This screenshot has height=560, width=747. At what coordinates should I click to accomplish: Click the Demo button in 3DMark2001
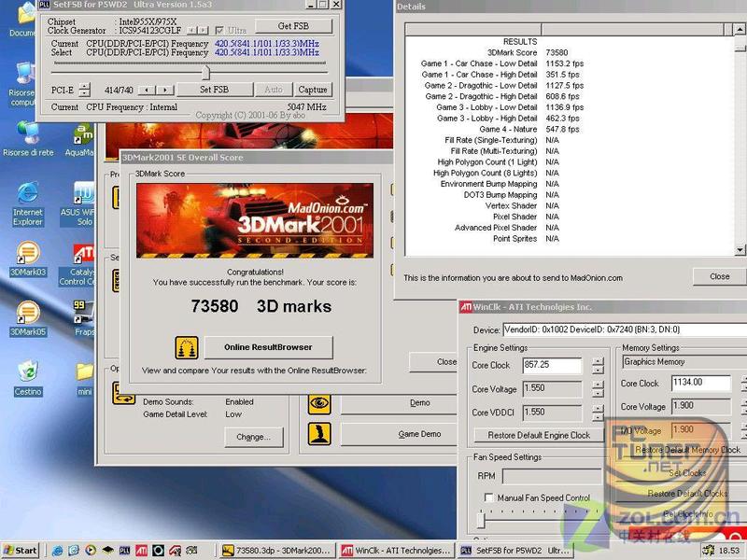coord(399,403)
